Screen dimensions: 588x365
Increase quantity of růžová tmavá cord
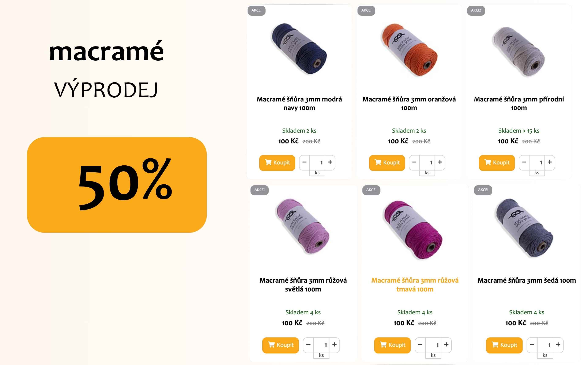click(x=446, y=345)
